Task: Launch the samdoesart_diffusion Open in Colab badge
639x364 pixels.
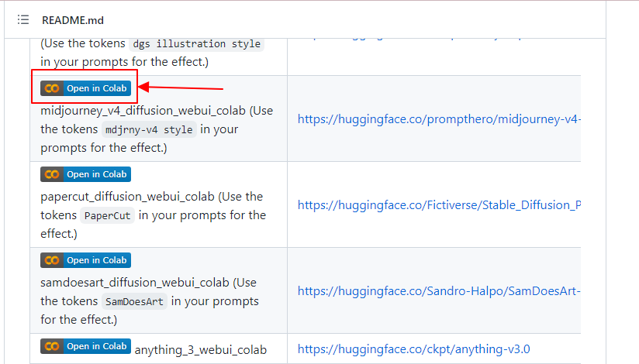Action: (85, 260)
